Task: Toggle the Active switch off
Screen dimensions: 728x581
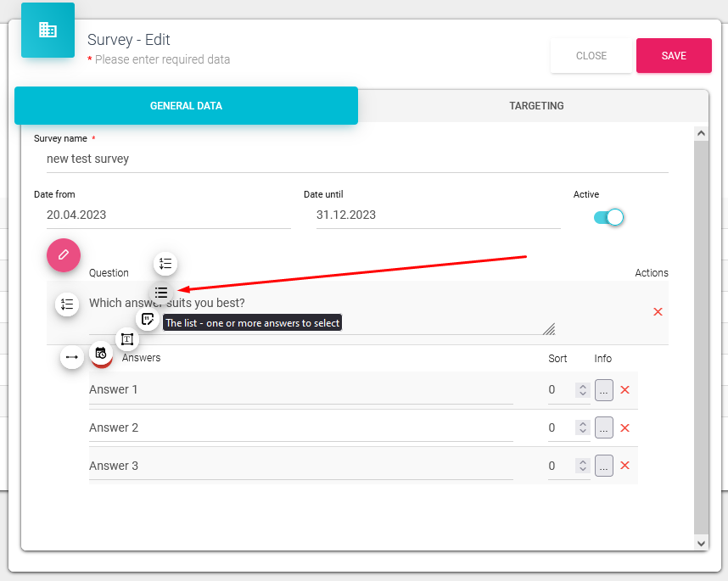Action: (x=609, y=217)
